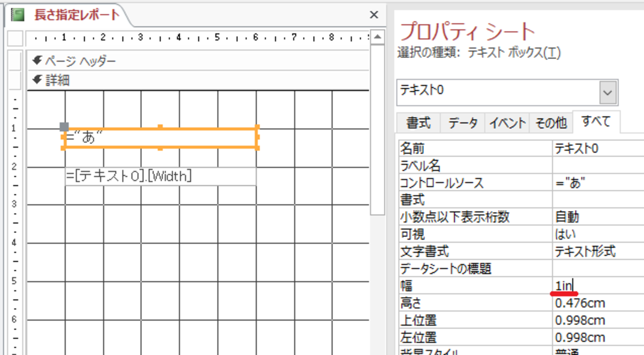This screenshot has height=355, width=644.
Task: Click the empty データシートの標題 value field
Action: coord(598,269)
